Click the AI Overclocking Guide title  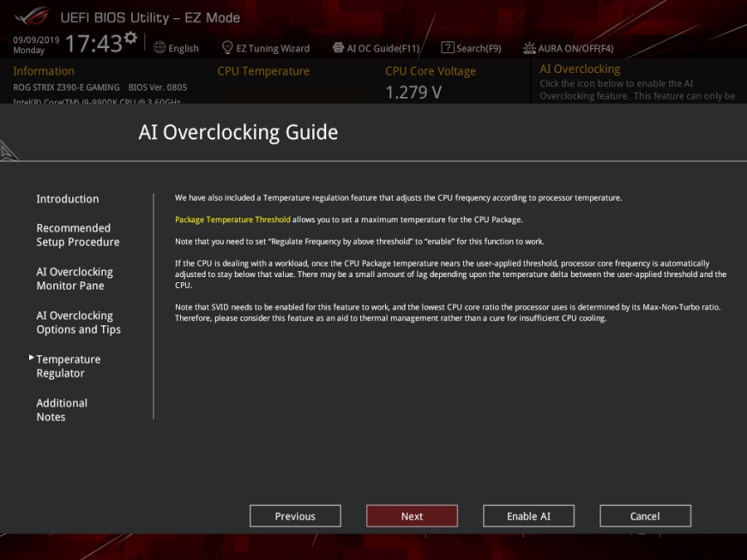point(238,132)
